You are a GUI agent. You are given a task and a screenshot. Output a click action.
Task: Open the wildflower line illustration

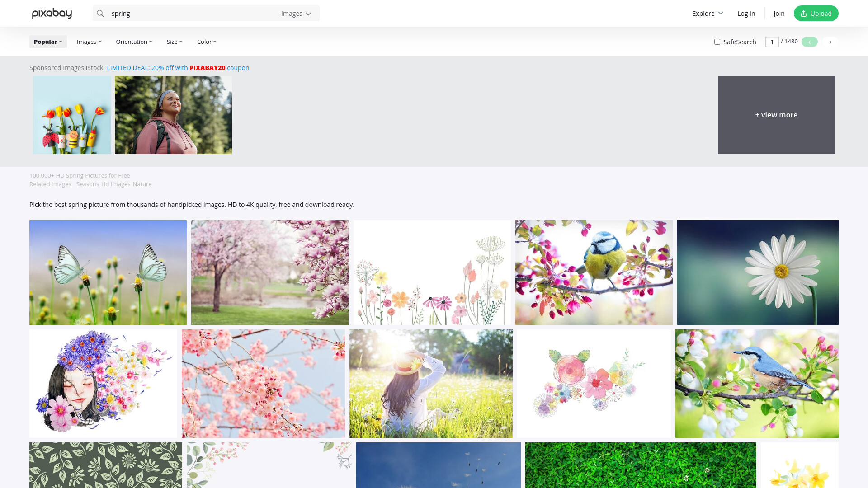[432, 272]
